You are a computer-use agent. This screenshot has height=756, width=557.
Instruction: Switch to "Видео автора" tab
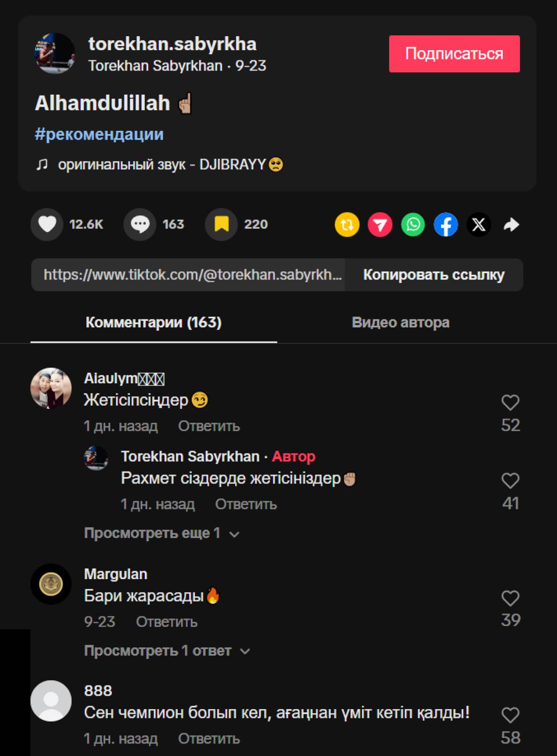click(400, 323)
